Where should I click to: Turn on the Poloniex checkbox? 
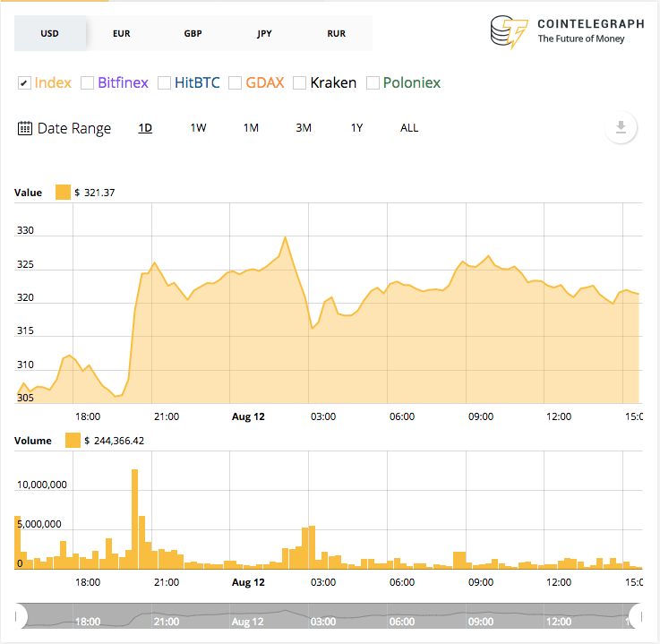[373, 83]
